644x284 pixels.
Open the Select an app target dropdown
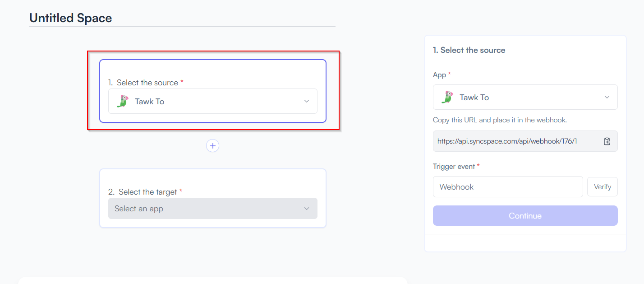213,209
